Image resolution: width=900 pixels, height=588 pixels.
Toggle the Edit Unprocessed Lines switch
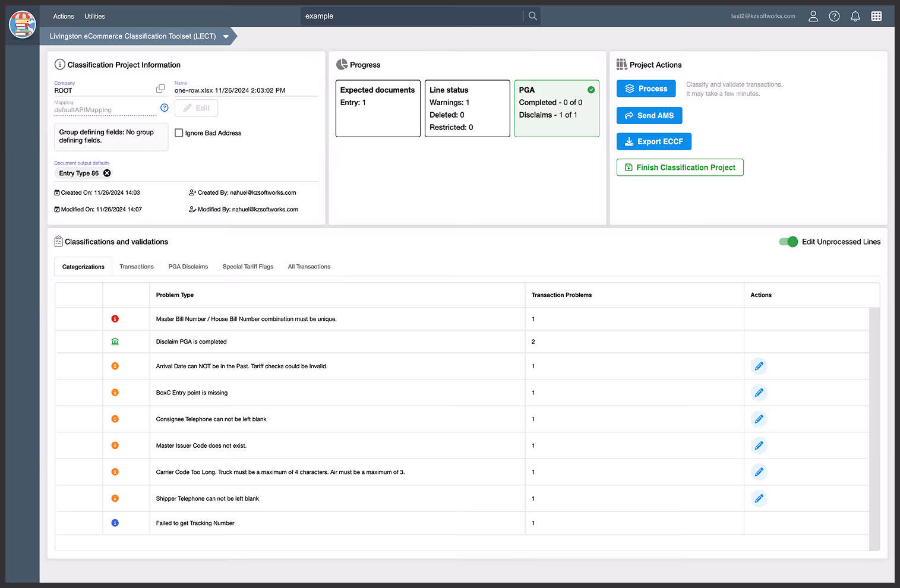point(788,242)
